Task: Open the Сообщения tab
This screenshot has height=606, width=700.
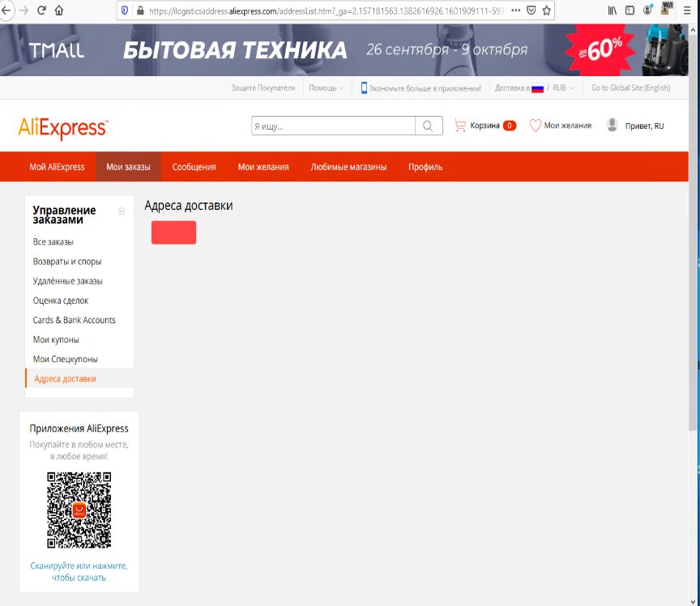Action: point(194,167)
